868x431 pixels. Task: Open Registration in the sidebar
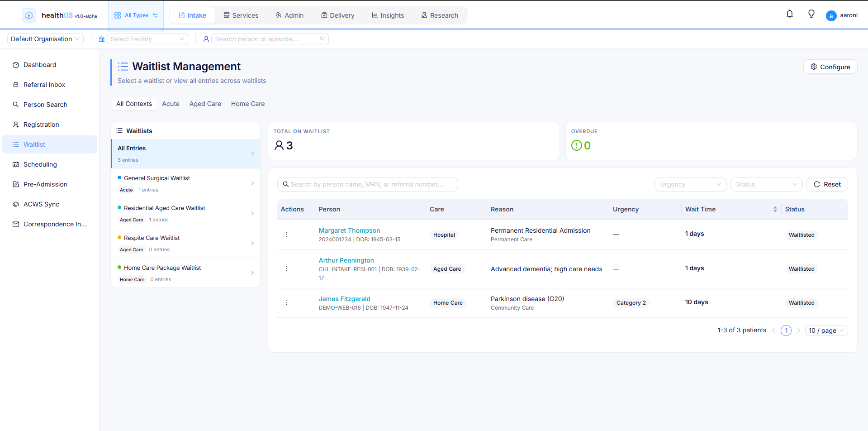click(50, 125)
